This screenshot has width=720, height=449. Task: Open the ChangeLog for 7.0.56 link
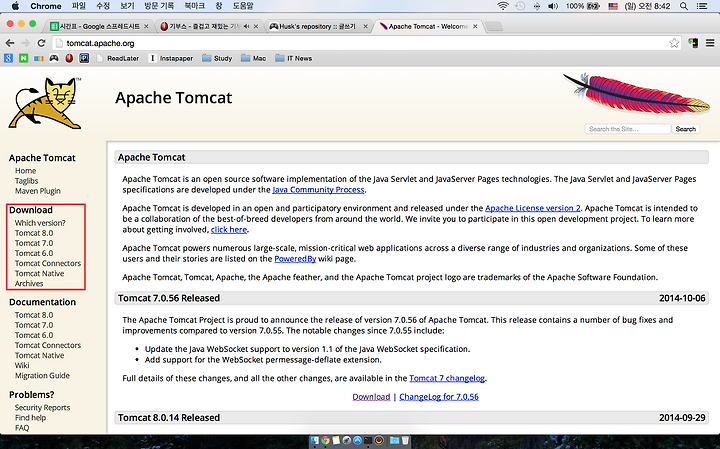coord(439,397)
